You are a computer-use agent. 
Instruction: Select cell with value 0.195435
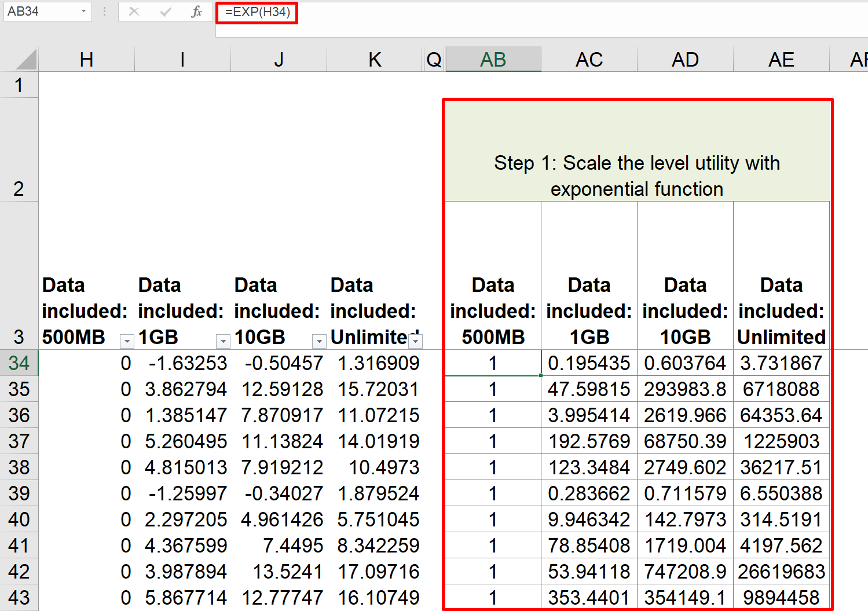tap(589, 363)
